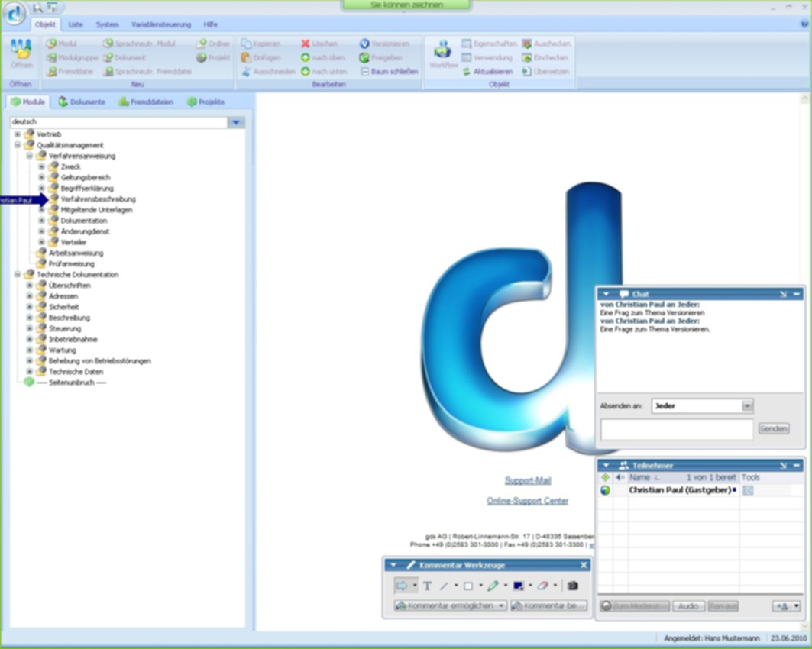Click the Öffnen folder icon in ribbon
812x649 pixels.
click(21, 54)
